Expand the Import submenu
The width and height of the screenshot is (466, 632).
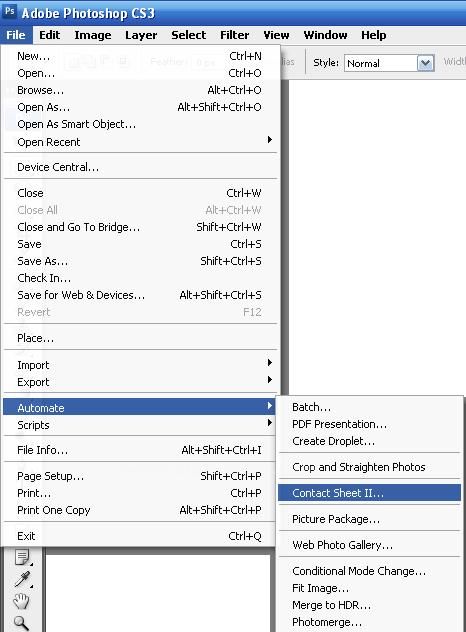(x=139, y=365)
